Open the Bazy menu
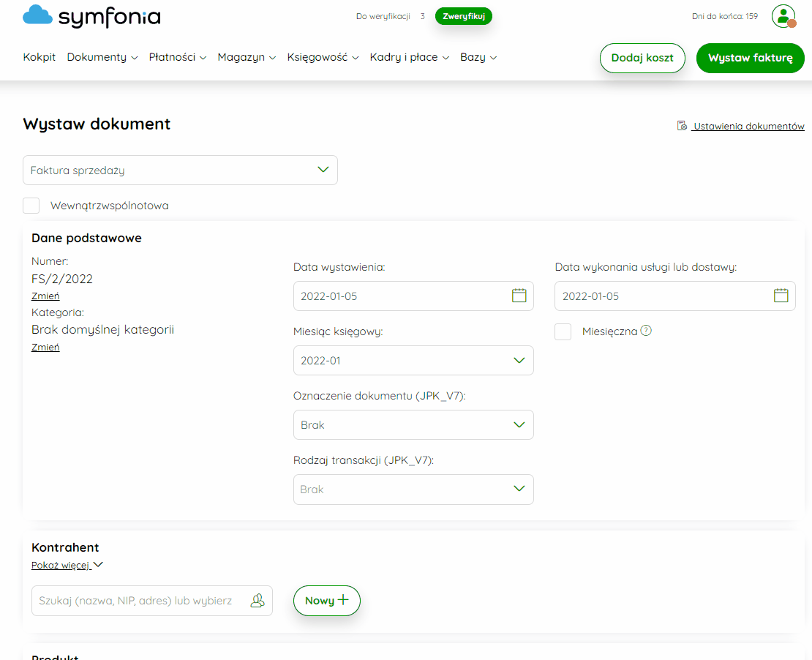 [x=478, y=57]
